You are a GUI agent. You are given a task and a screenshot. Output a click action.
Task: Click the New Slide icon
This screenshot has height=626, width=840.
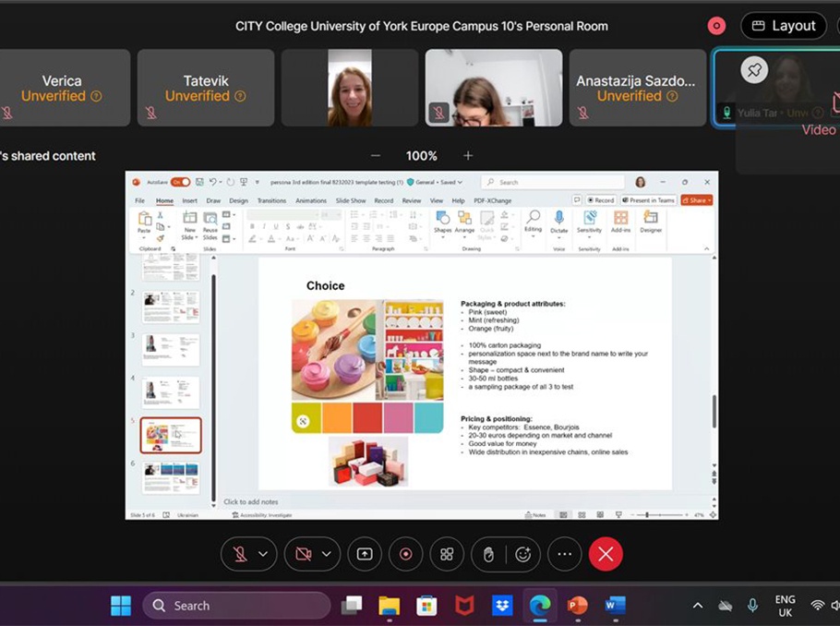coord(189,218)
